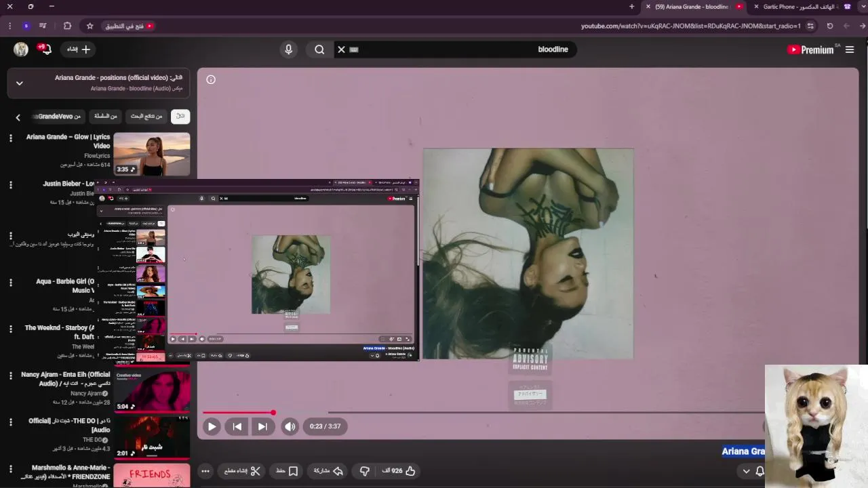The image size is (868, 488).
Task: Switch to the Gartic Phone tab
Action: tap(800, 7)
